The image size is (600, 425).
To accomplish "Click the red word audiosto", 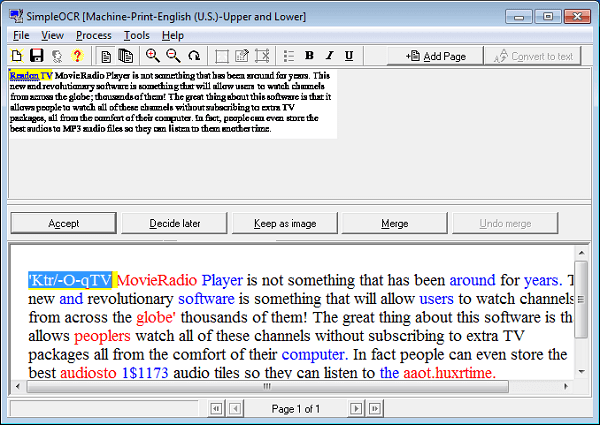I will pyautogui.click(x=88, y=373).
